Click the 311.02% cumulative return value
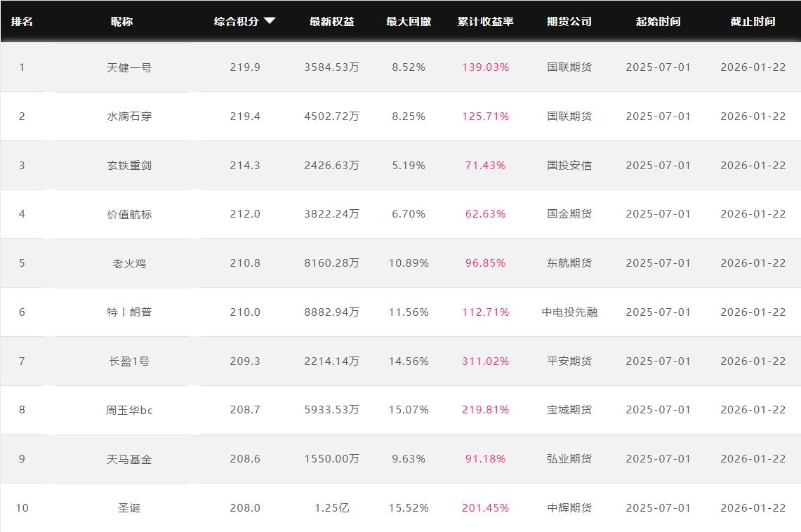This screenshot has width=801, height=532. point(485,361)
